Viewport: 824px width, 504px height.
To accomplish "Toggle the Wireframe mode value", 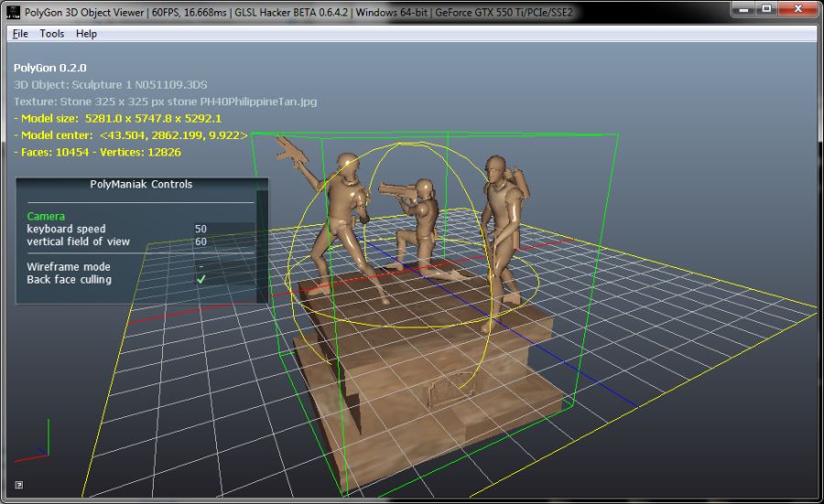I will pos(201,267).
